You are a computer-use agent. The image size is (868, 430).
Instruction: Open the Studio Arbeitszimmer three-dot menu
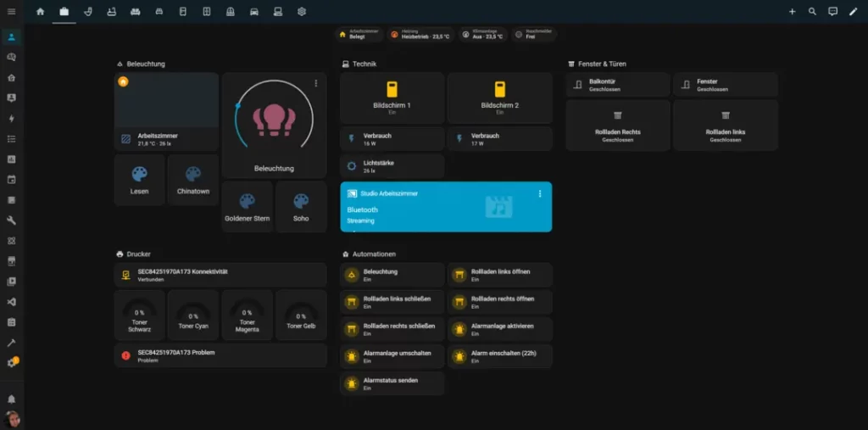(540, 193)
